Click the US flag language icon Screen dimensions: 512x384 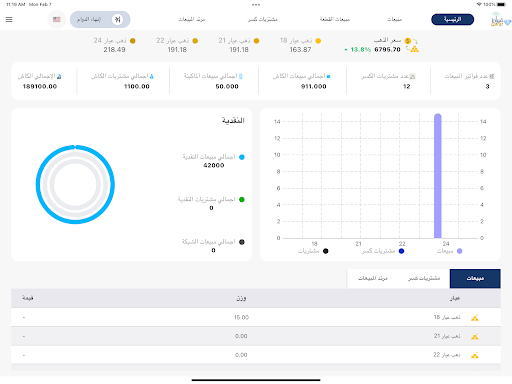57,20
